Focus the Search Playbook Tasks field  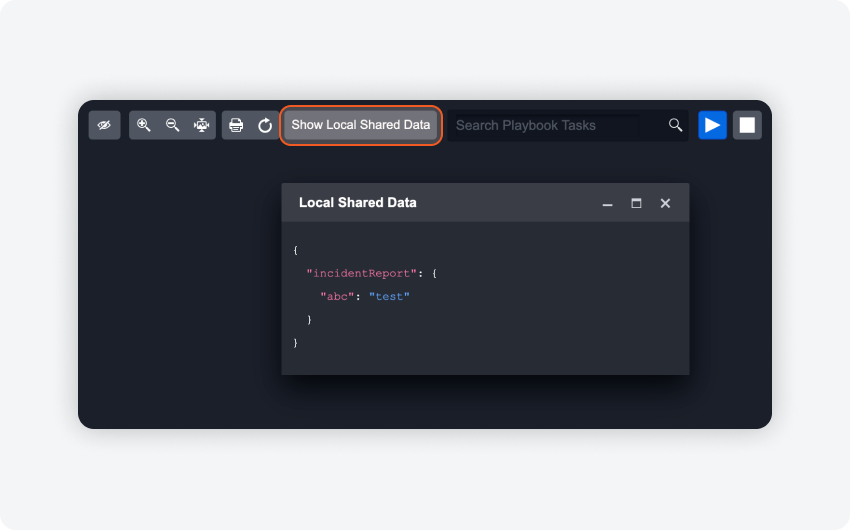545,125
